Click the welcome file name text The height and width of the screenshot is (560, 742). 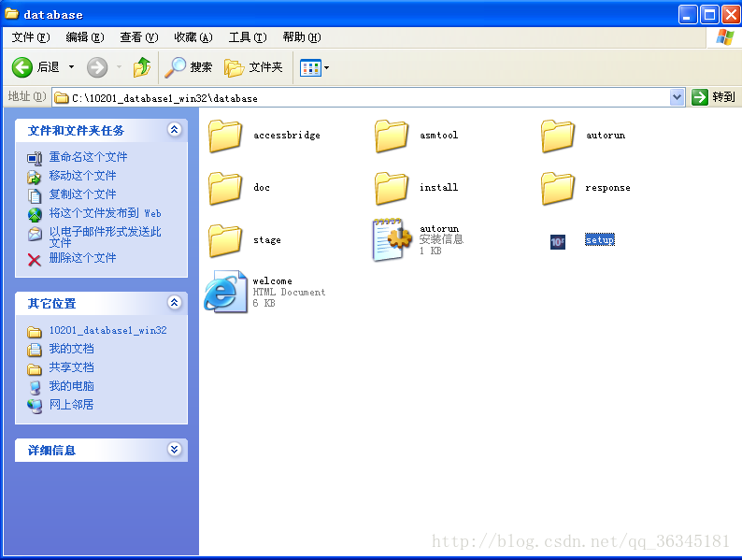(x=273, y=281)
